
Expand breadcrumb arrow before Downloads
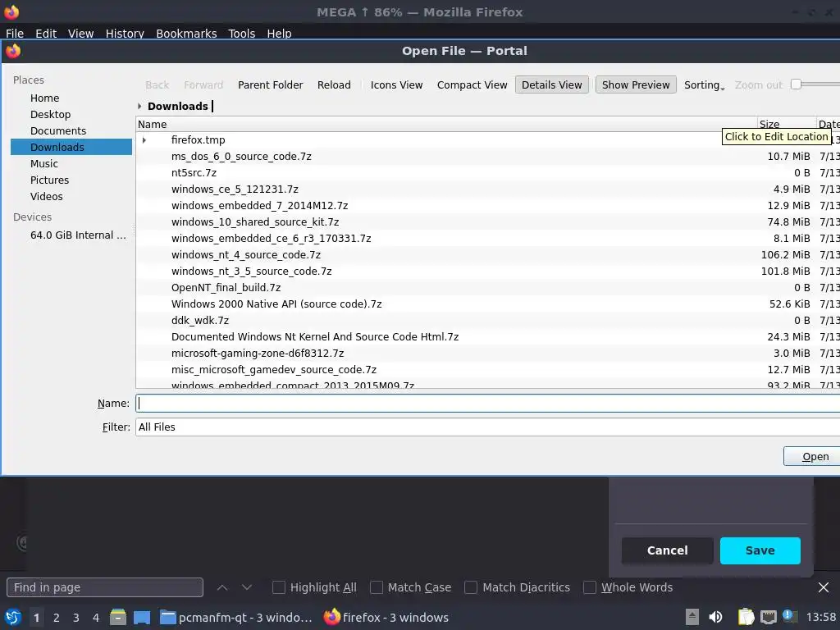pyautogui.click(x=139, y=106)
